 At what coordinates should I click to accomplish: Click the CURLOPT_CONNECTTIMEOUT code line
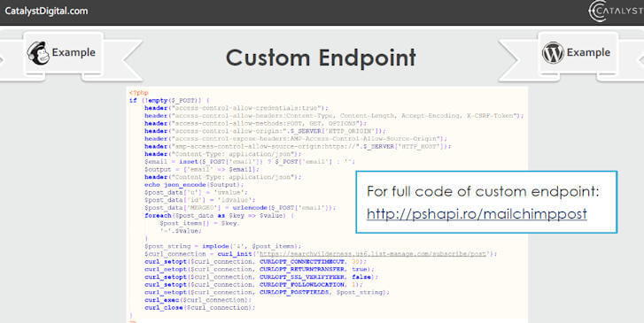255,261
